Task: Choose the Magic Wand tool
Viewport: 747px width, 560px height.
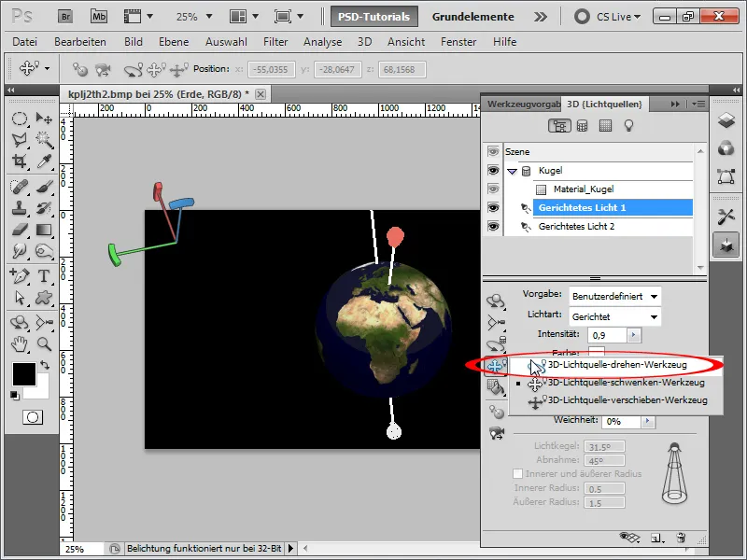Action: click(x=44, y=139)
